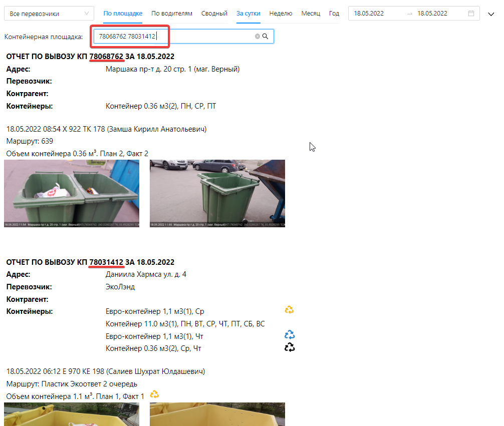Click the search magnifier icon
This screenshot has height=426, width=504.
(x=266, y=37)
